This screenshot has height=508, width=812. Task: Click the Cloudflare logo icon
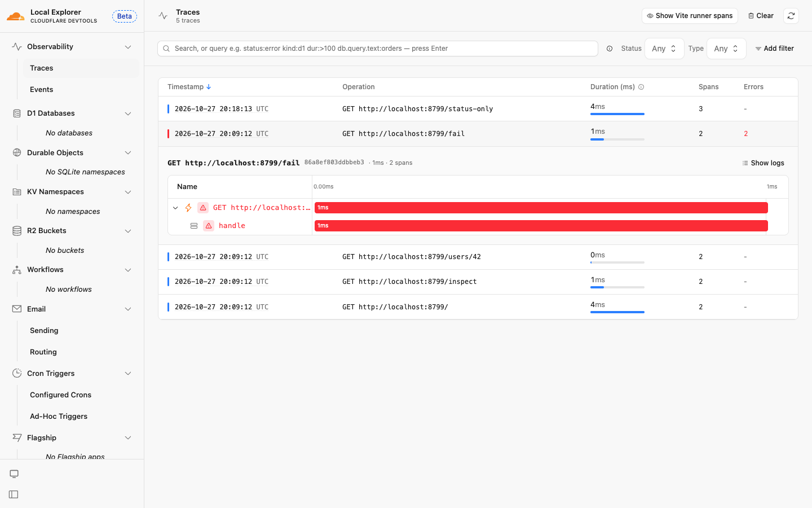[16, 16]
